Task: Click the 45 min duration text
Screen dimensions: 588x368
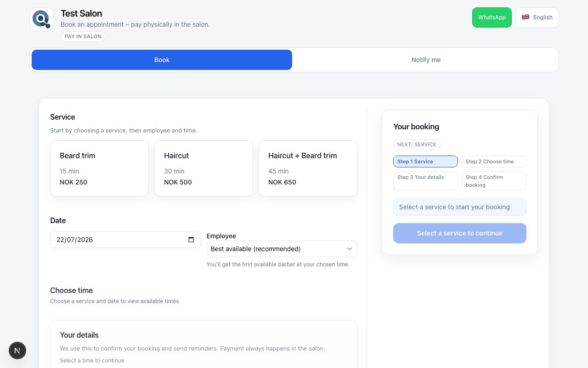Action: coord(278,171)
